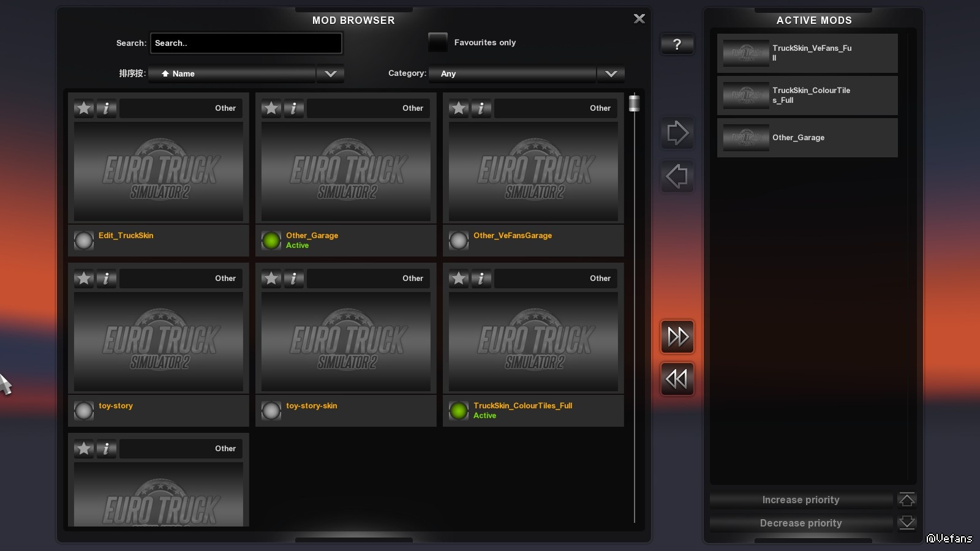The width and height of the screenshot is (980, 551).
Task: Click the toy-story-skin mod name
Action: (x=312, y=406)
